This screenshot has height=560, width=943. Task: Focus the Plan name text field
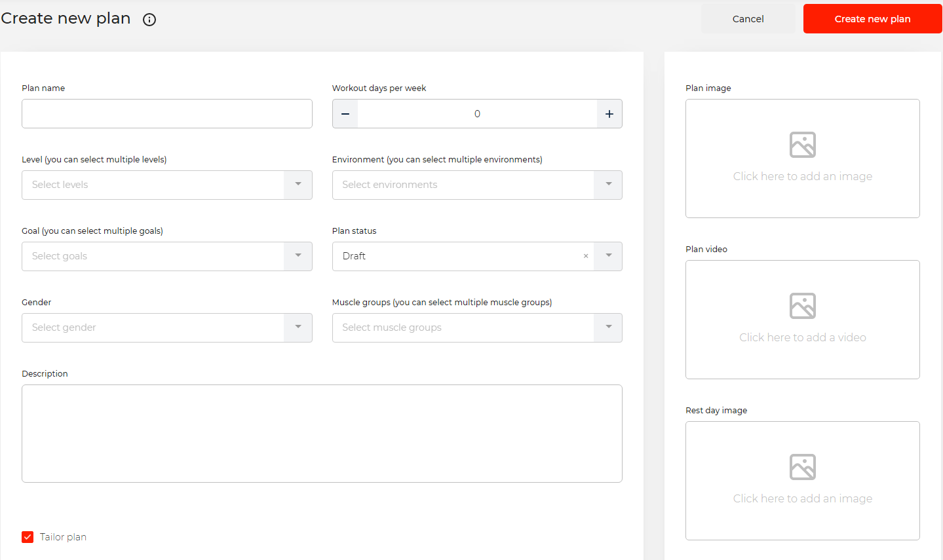click(167, 114)
